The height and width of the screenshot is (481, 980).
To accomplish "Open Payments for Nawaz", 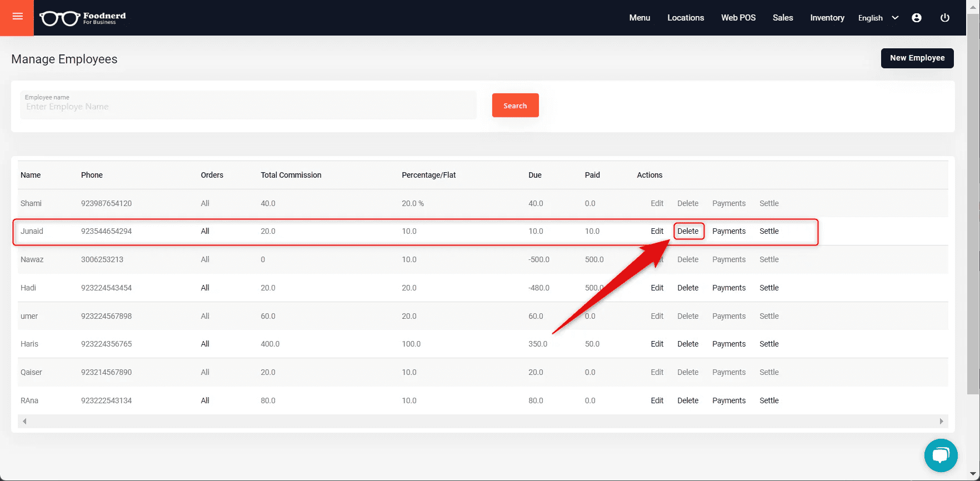I will pyautogui.click(x=729, y=259).
